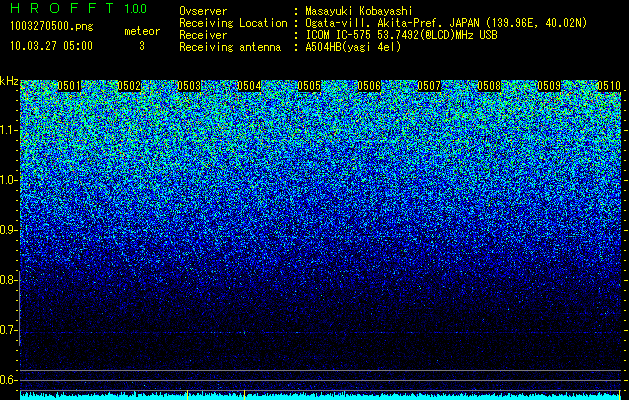Click the 0505 time label
629x400 pixels.
[309, 86]
